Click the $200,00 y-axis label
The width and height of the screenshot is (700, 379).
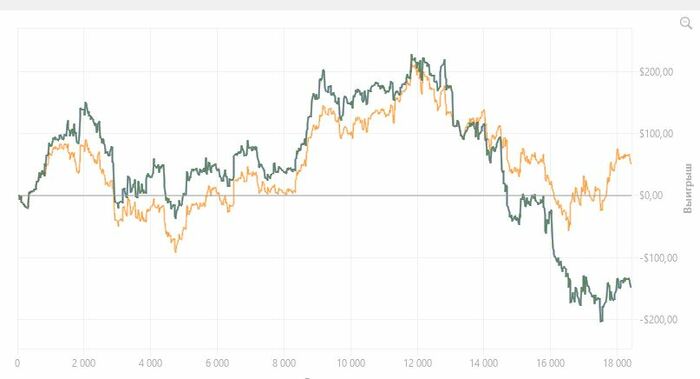(656, 72)
